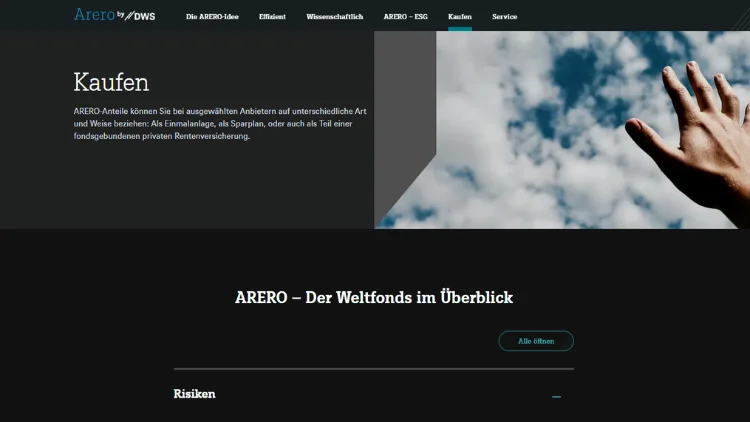Screen dimensions: 750x422
Task: Go to the Wissenschaftlich section
Action: point(335,17)
